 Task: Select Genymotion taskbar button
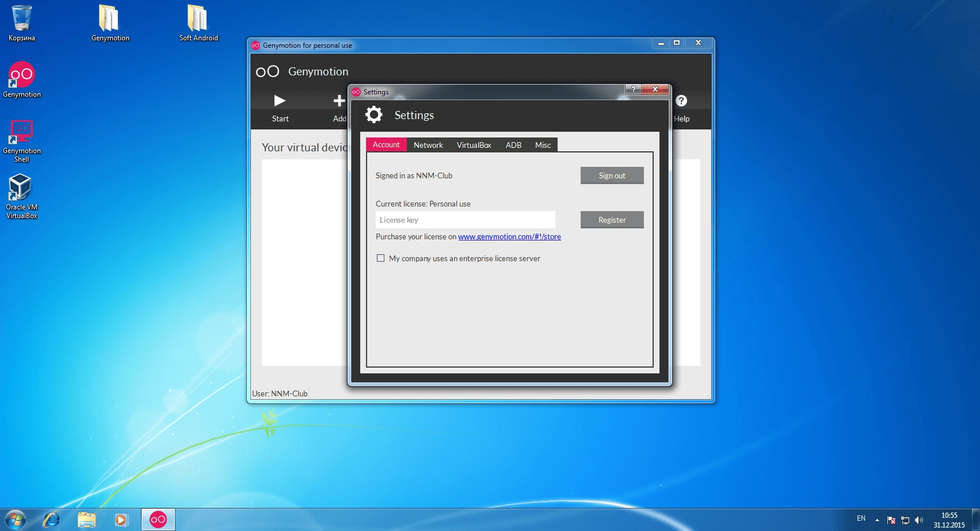coord(158,519)
